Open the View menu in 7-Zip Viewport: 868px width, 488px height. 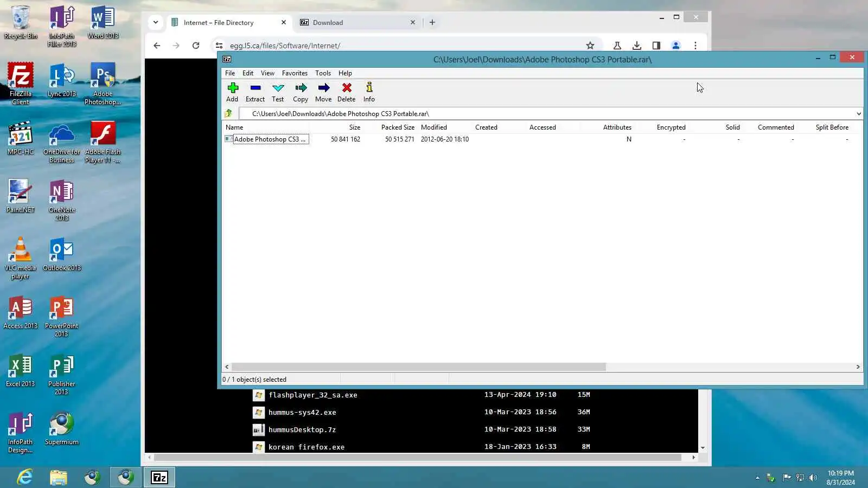pyautogui.click(x=267, y=73)
